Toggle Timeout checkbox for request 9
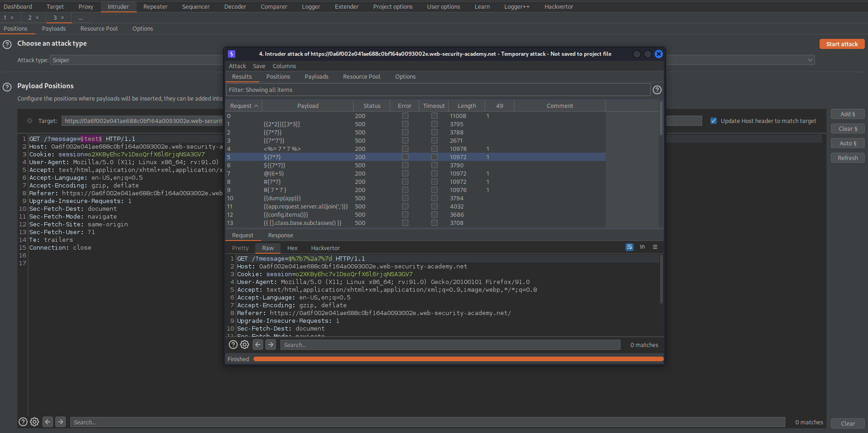The width and height of the screenshot is (868, 433). click(434, 190)
